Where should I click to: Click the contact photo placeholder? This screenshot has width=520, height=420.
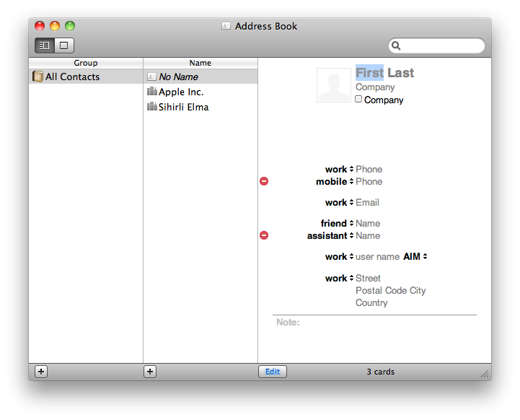click(334, 86)
